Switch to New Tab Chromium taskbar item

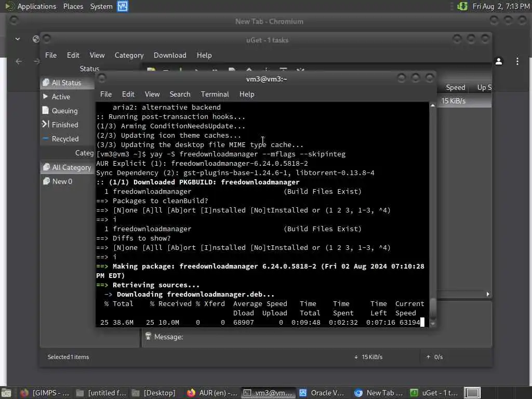[379, 393]
